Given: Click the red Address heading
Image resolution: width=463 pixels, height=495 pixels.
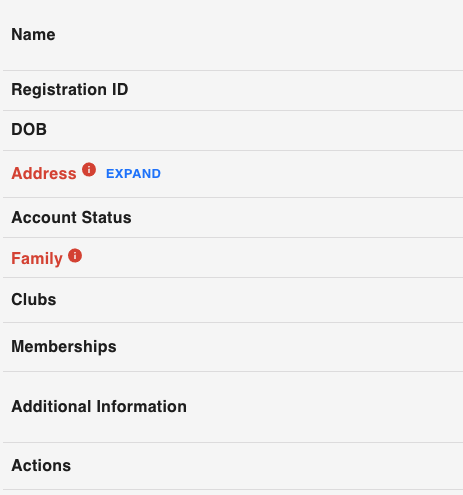Looking at the screenshot, I should pos(44,174).
